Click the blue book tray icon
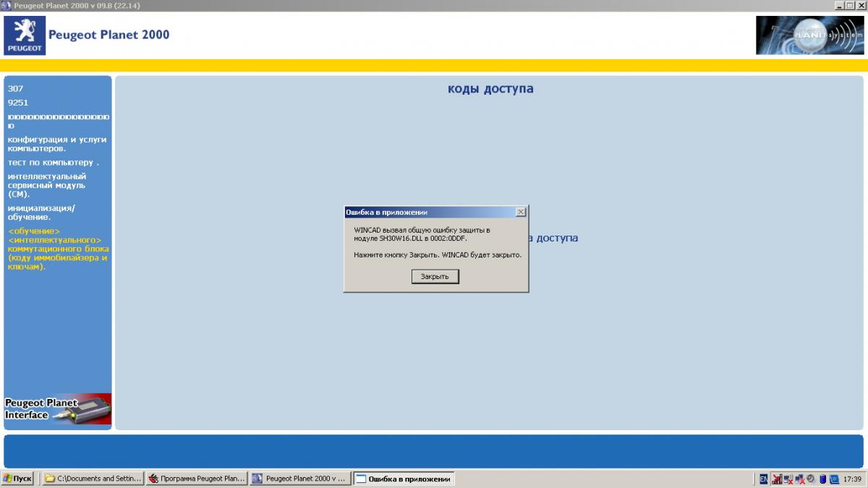868x488 pixels. click(834, 479)
